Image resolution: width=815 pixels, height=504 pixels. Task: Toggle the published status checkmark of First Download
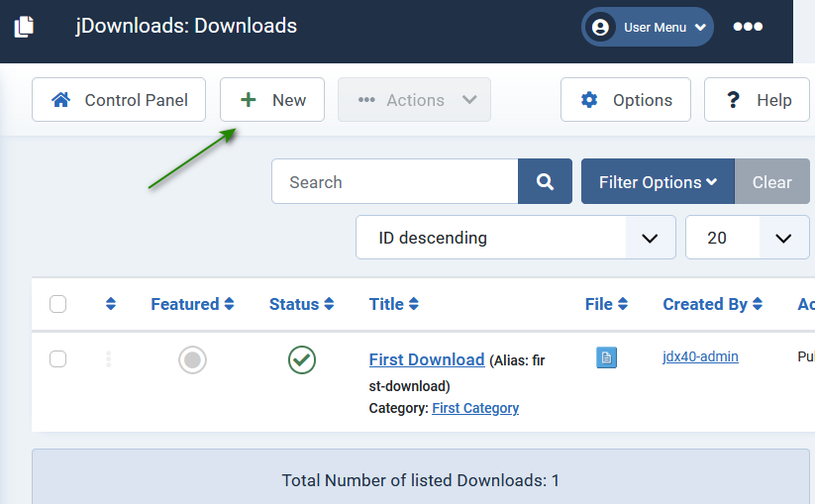(x=302, y=359)
